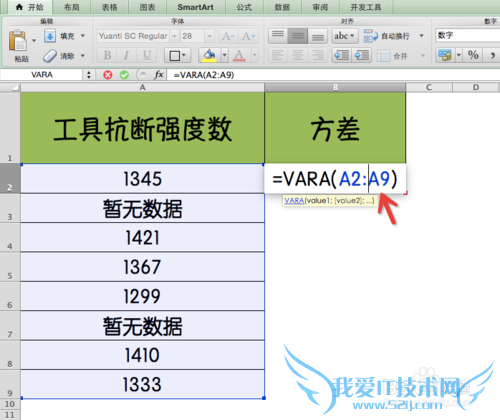
Task: Align text right
Action: (x=317, y=55)
